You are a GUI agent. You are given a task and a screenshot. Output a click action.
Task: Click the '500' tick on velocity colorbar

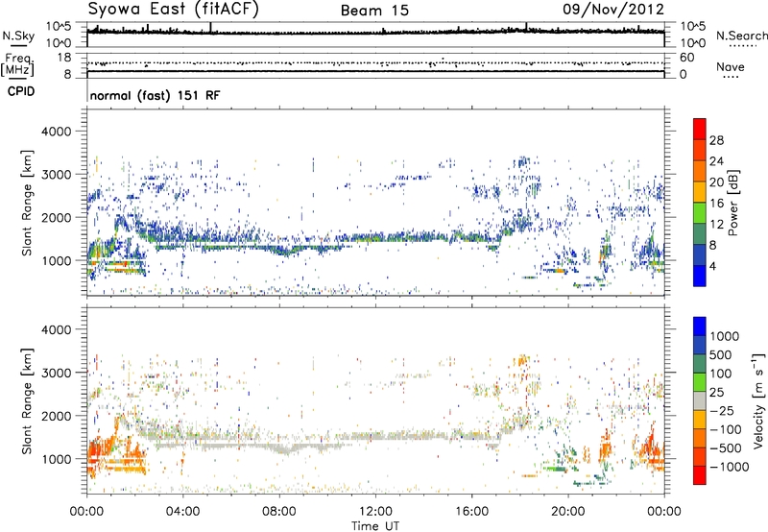coord(721,354)
